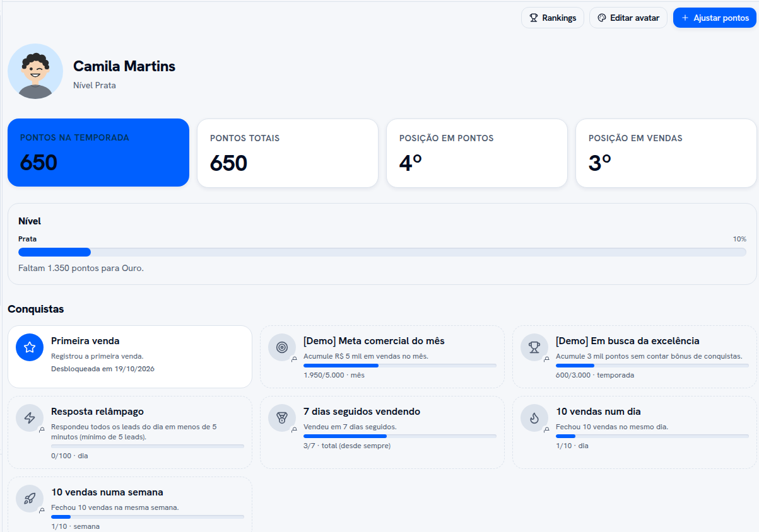Image resolution: width=759 pixels, height=532 pixels.
Task: Click the target icon for Meta comercial do mês
Action: [281, 347]
